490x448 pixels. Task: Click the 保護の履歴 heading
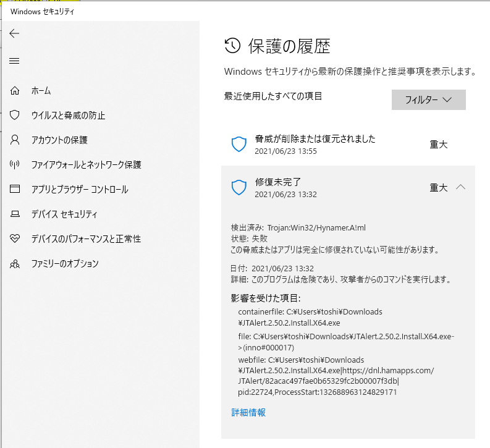click(x=289, y=46)
